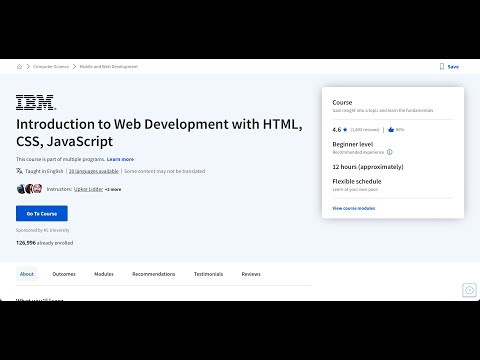Click the translation language icon
The width and height of the screenshot is (480, 360).
click(19, 171)
